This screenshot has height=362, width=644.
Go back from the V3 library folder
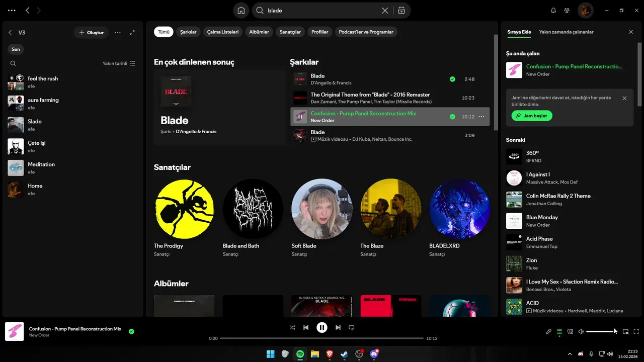pyautogui.click(x=10, y=32)
